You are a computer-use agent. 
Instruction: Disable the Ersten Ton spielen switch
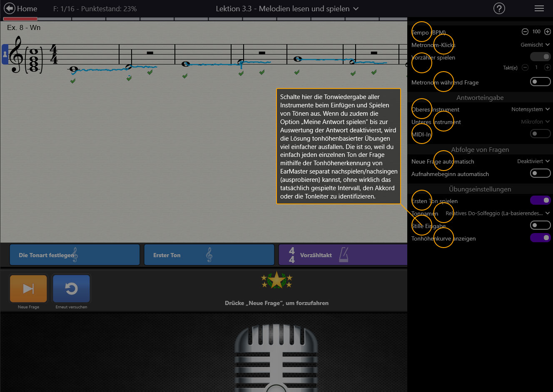540,201
